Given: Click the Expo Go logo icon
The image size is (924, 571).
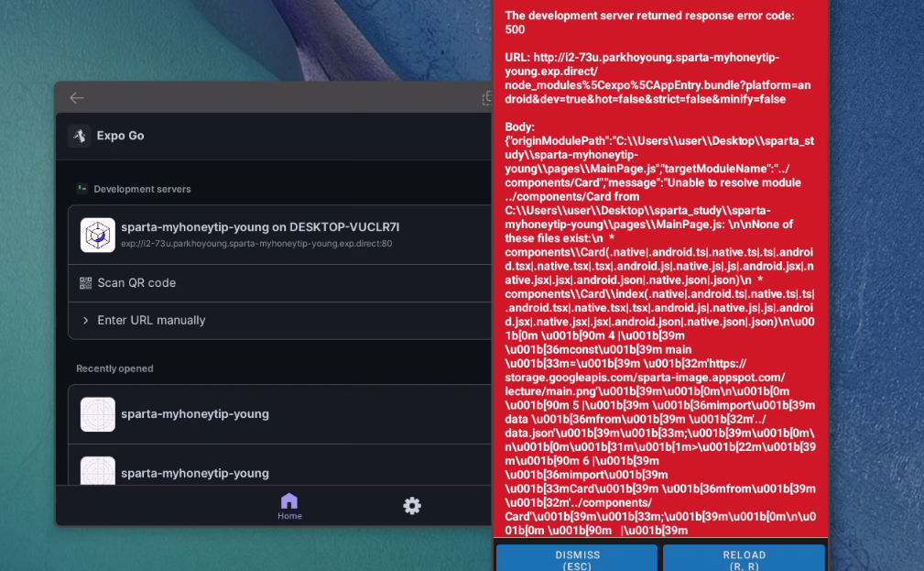Looking at the screenshot, I should coord(79,136).
